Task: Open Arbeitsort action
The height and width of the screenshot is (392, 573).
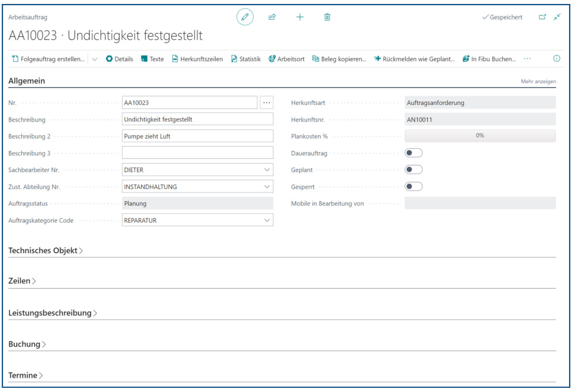Action: tap(286, 59)
